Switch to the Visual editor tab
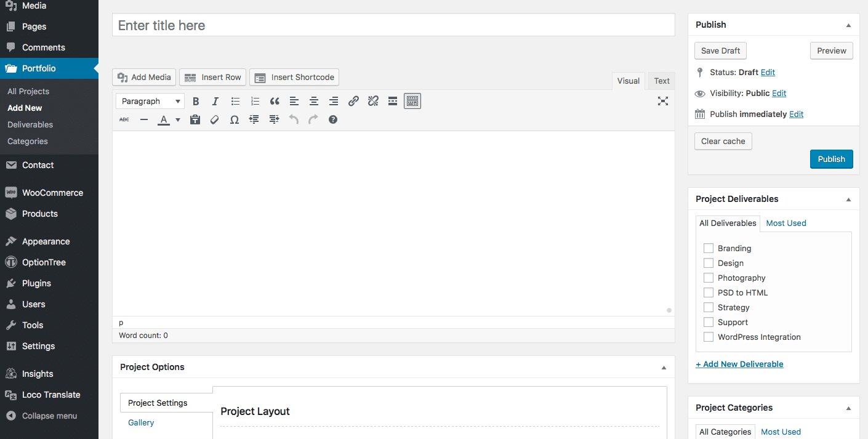The height and width of the screenshot is (439, 868). click(629, 81)
